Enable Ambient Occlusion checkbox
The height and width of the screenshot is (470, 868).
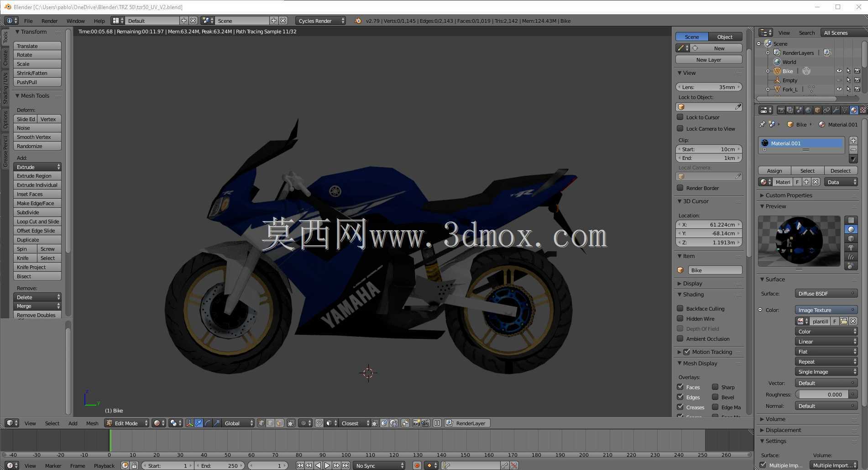click(680, 338)
